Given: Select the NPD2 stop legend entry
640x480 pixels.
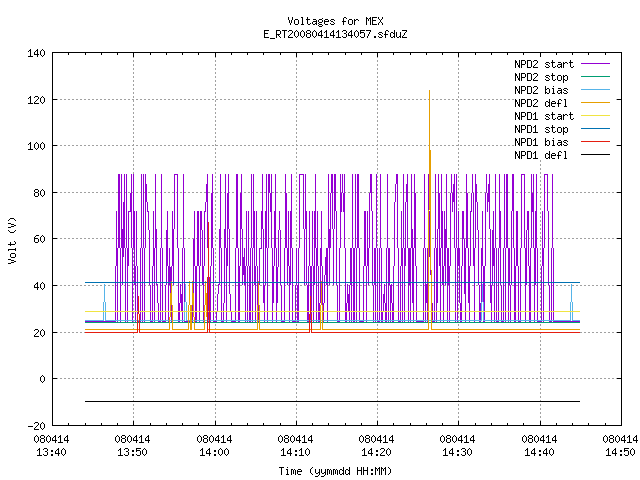Looking at the screenshot, I should click(x=541, y=77).
